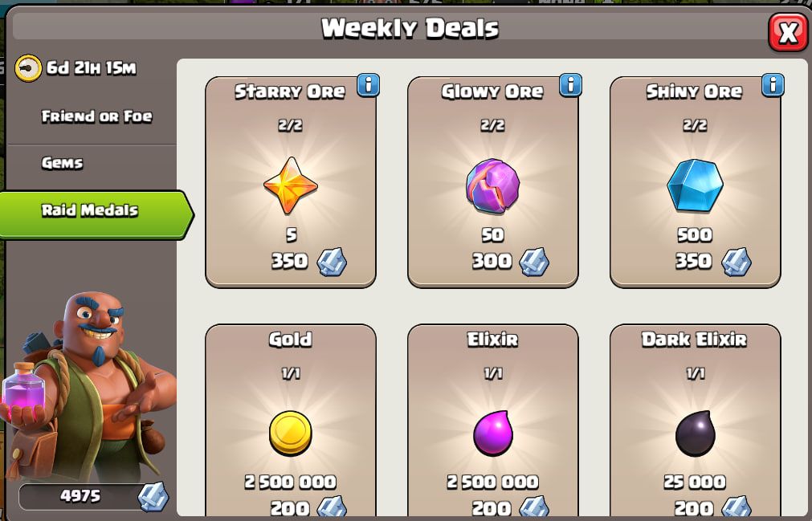Buy Starry Ore for 350 raid medals
This screenshot has width=812, height=521.
pos(291,181)
